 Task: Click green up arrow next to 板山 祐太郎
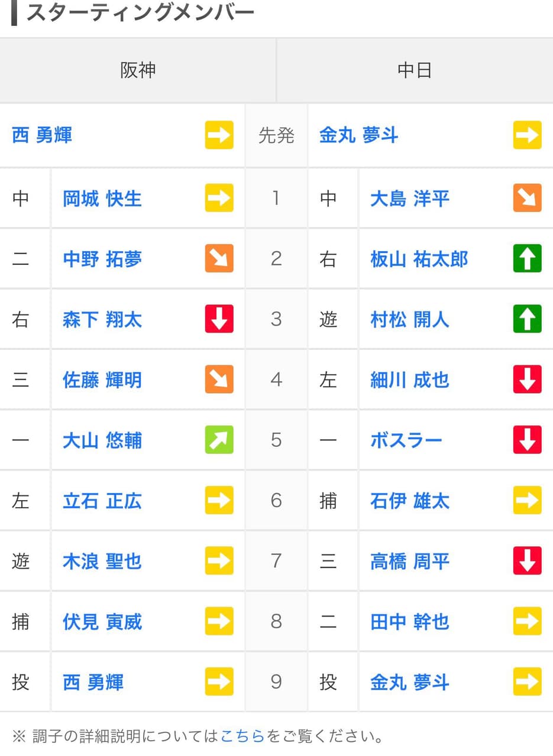(527, 258)
